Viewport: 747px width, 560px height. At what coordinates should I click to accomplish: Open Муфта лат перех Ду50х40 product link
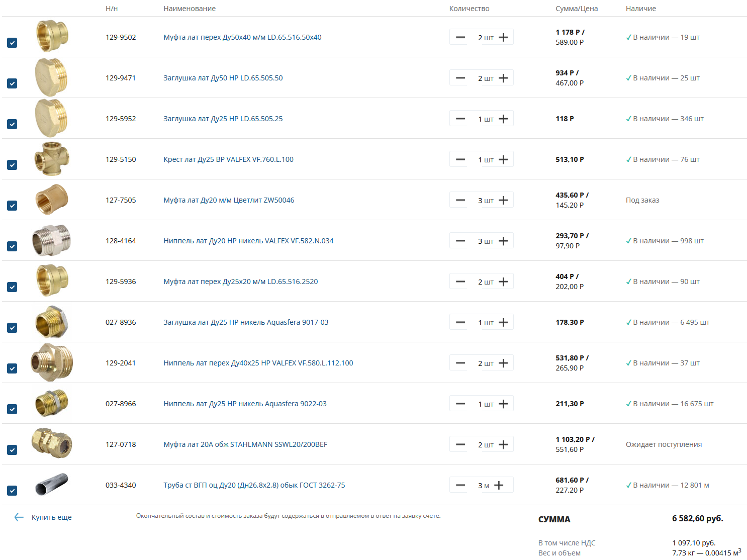[x=242, y=37]
